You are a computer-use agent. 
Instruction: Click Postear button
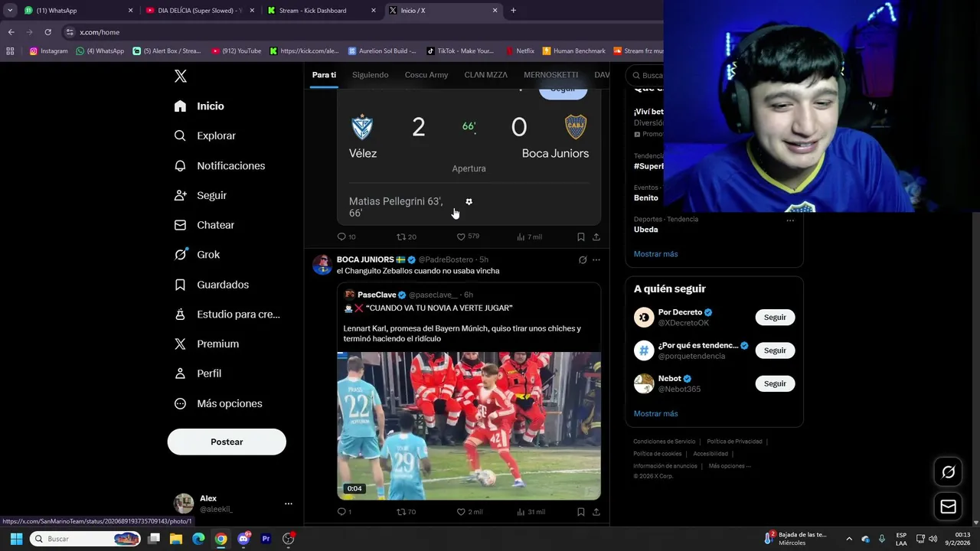click(x=227, y=442)
